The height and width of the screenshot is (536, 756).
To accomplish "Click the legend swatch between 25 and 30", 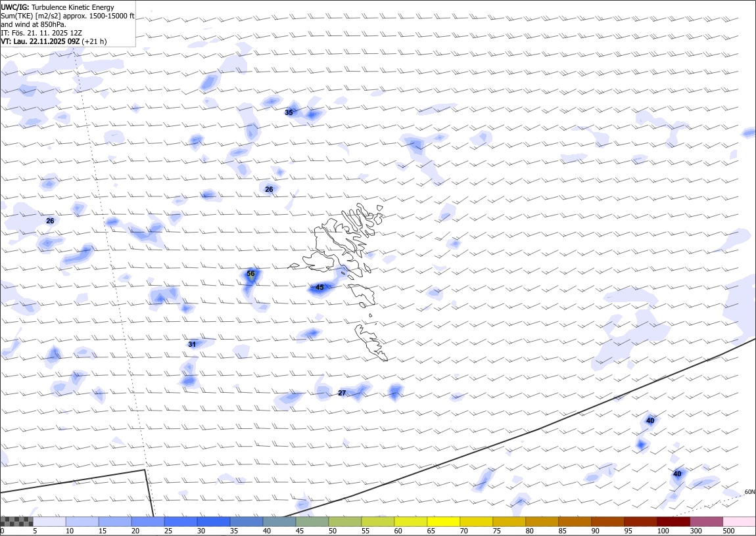I will click(181, 521).
